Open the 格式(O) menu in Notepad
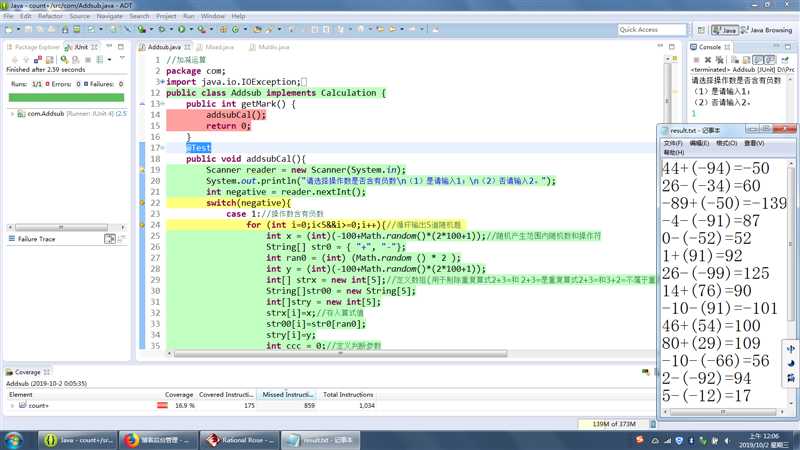This screenshot has height=450, width=800. pos(726,143)
